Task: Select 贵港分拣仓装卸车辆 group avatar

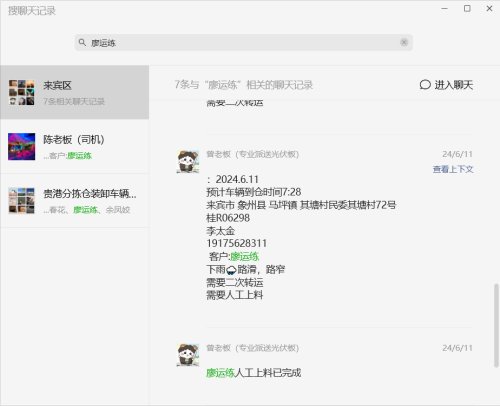Action: point(22,201)
